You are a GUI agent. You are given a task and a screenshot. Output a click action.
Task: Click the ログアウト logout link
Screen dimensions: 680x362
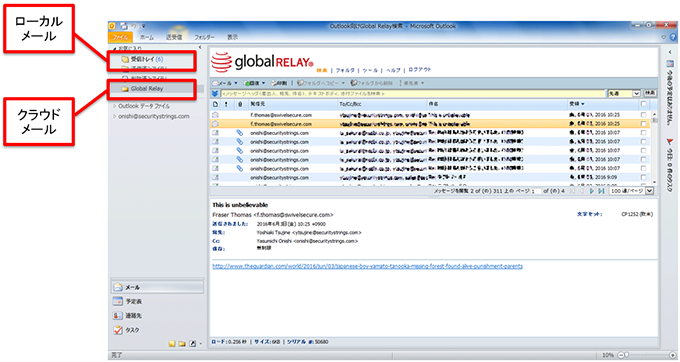420,69
